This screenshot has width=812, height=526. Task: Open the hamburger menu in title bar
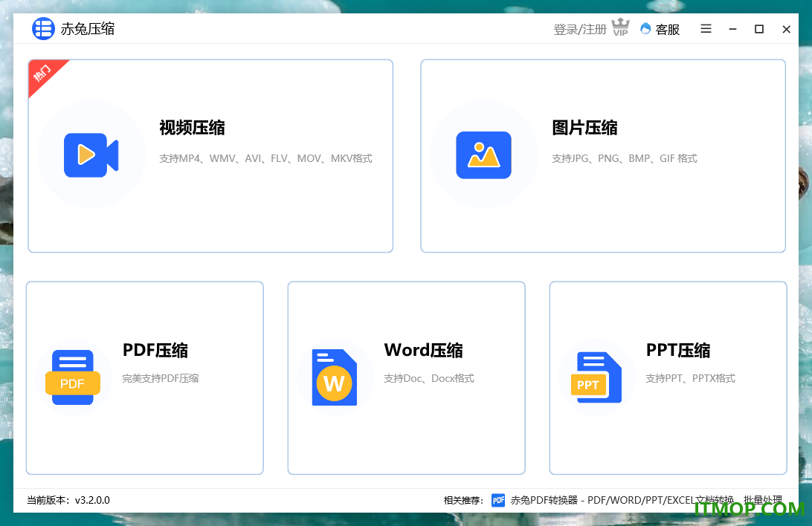pos(706,29)
